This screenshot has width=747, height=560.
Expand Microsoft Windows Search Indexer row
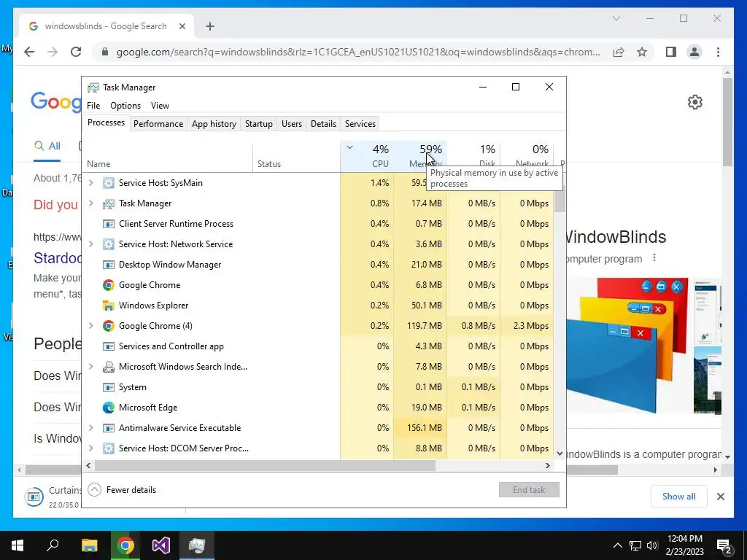(91, 367)
